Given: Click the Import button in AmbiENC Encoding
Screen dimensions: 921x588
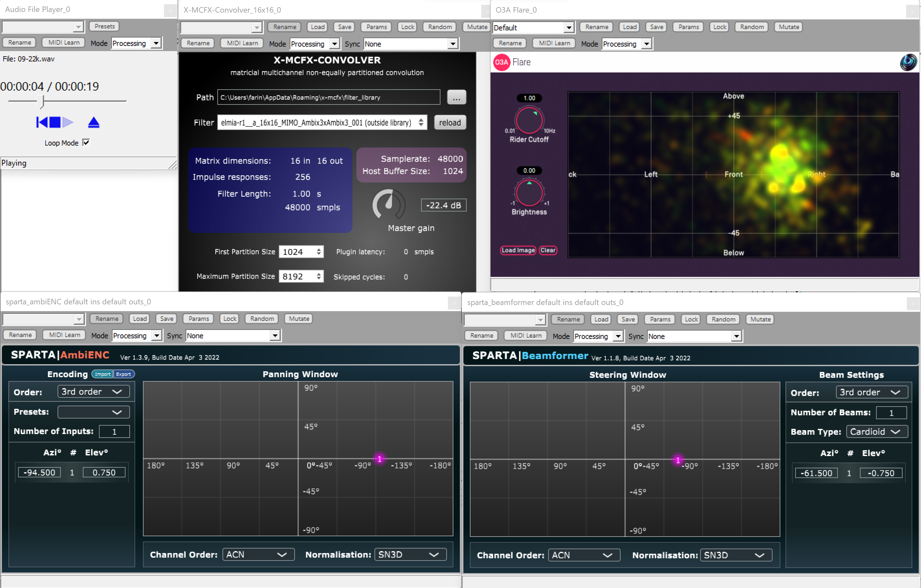Looking at the screenshot, I should coord(103,374).
